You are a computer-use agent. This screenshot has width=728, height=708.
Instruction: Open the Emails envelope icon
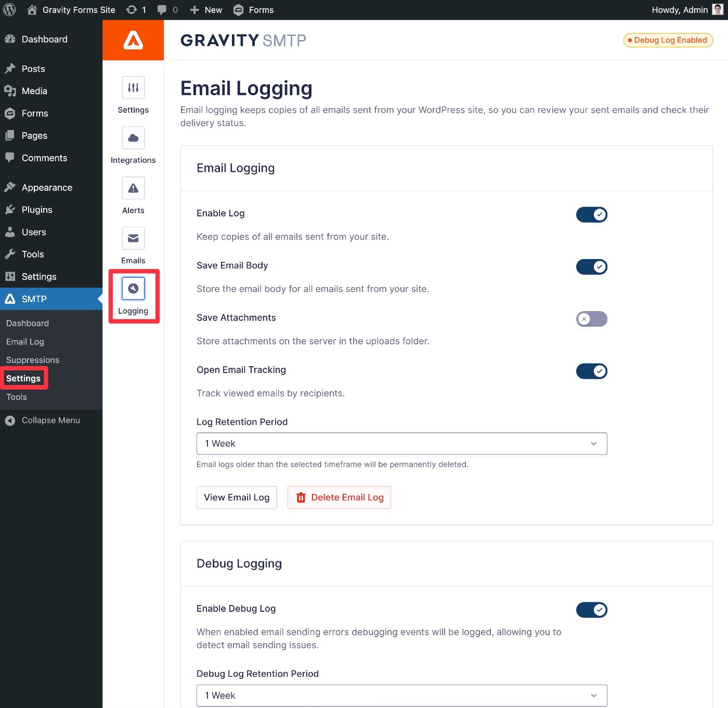133,238
